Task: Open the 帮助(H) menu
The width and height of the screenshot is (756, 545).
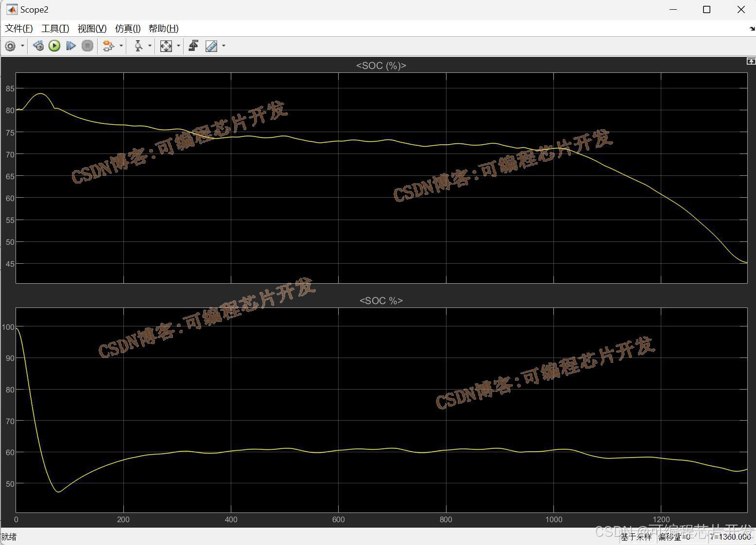Action: (x=164, y=29)
